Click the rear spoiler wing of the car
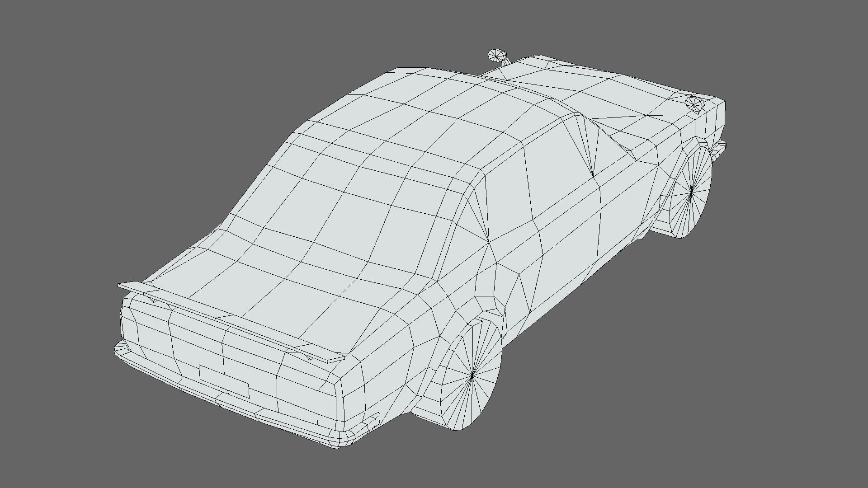Image resolution: width=868 pixels, height=488 pixels. click(x=231, y=322)
